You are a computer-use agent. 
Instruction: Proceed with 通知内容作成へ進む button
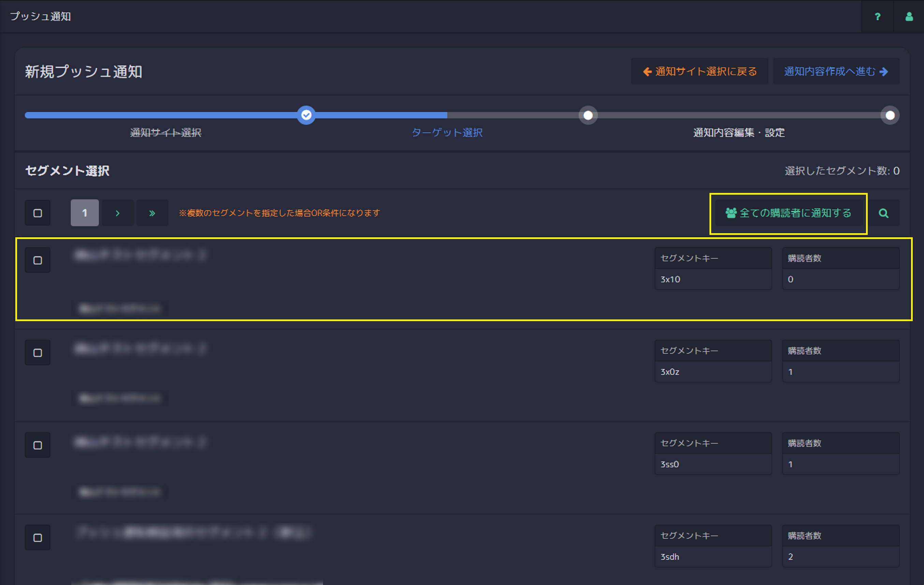click(836, 72)
